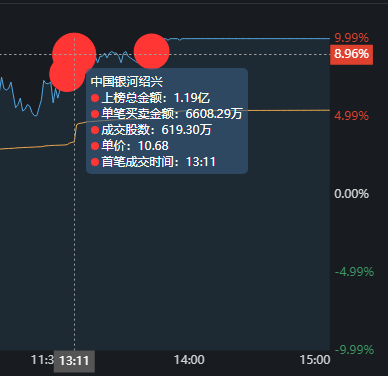Screen dimensions: 388x376
Task: Click the 8.96% crosshair price label
Action: tap(351, 54)
